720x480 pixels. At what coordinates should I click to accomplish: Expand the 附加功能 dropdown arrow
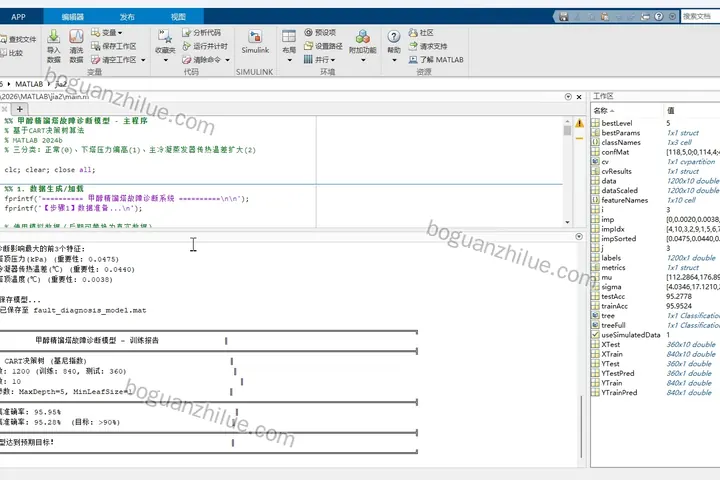pos(363,60)
